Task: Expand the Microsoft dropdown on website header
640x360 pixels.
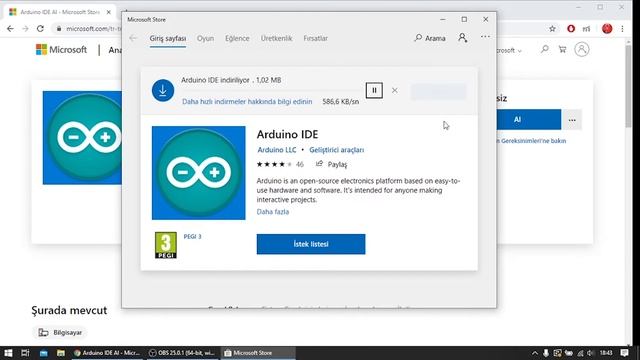Action: pos(510,51)
